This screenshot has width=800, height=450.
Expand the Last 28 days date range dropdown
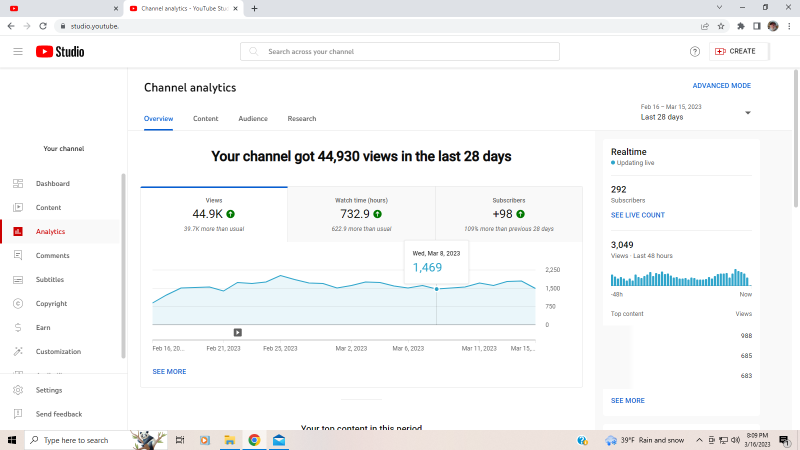[x=747, y=113]
